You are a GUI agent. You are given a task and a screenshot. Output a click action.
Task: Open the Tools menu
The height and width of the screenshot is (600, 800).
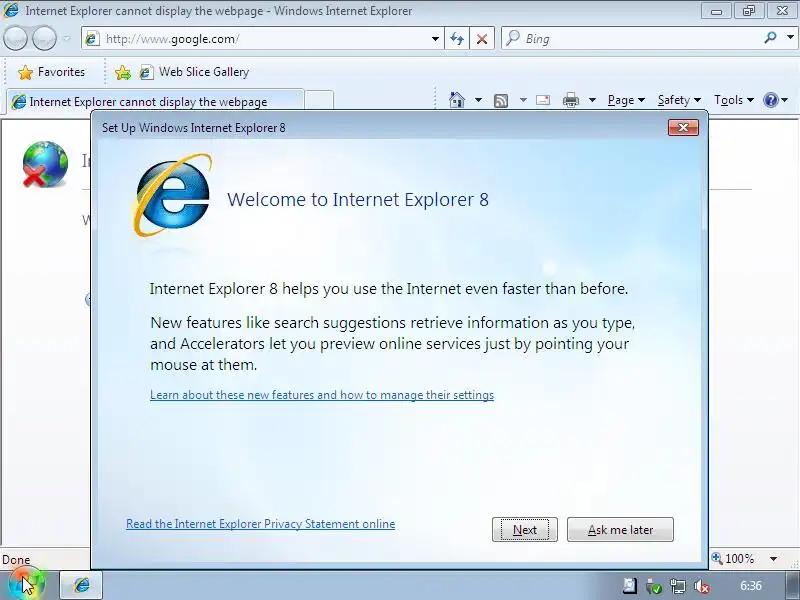734,100
